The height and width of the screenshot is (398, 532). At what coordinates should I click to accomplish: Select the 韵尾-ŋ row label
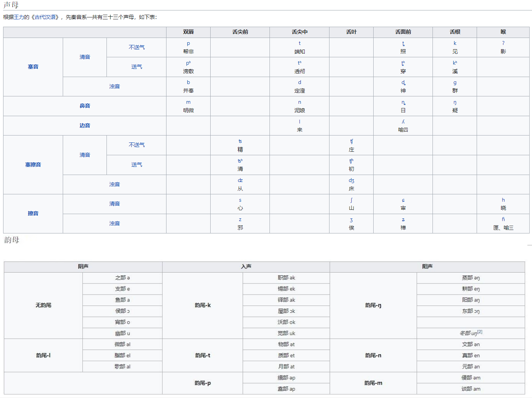373,305
